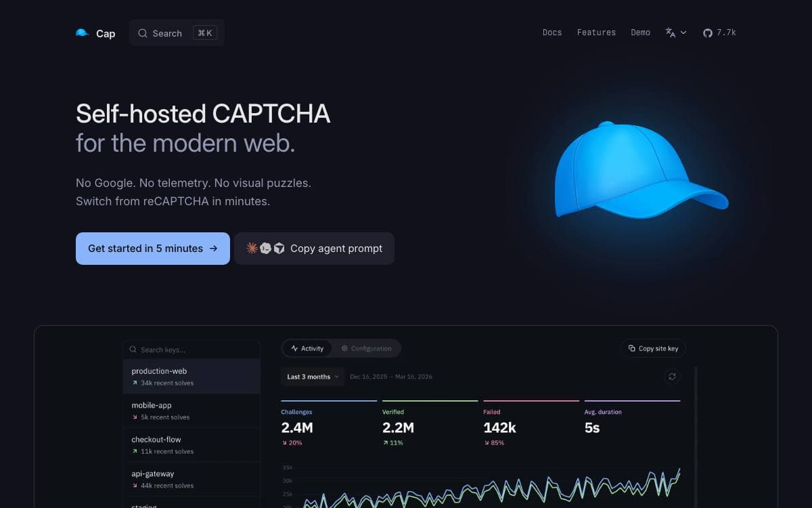
Task: Click the Dec 16, 2025 date range text
Action: click(x=391, y=377)
